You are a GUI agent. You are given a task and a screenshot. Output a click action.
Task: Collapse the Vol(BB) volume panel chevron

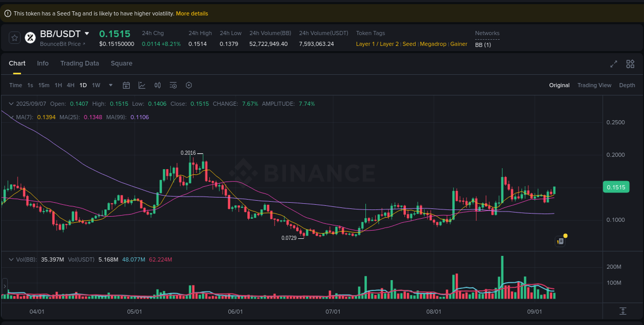pos(12,259)
